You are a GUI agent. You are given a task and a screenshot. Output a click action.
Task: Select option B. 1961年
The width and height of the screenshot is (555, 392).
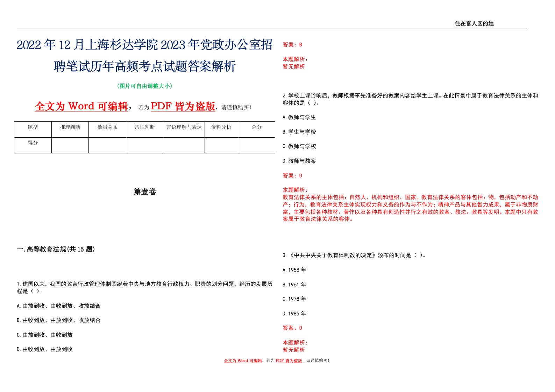tap(294, 285)
